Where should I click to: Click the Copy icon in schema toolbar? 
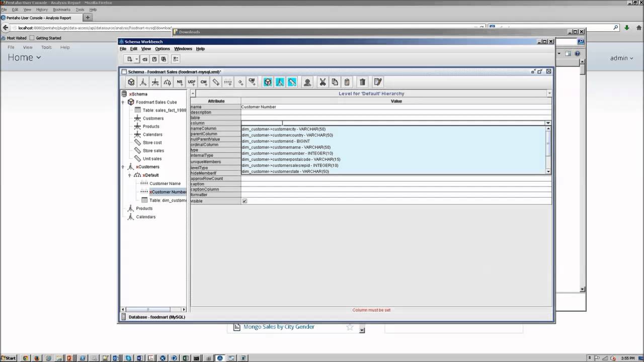[x=335, y=82]
